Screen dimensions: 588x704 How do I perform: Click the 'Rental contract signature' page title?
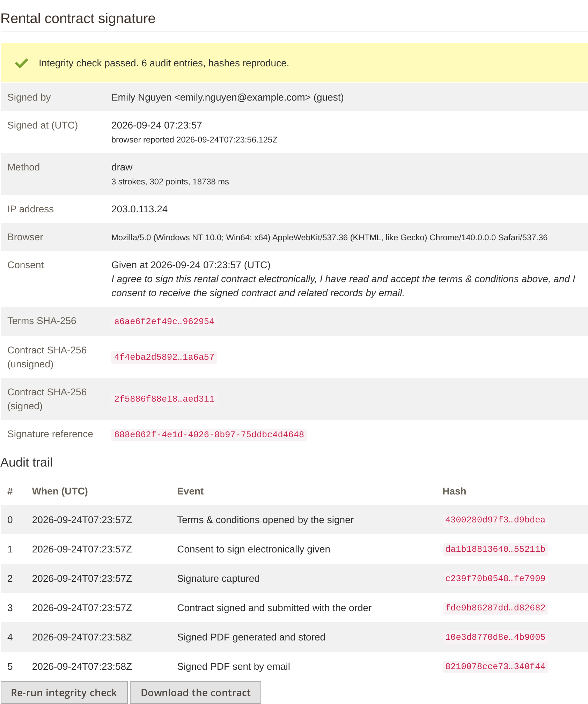point(78,19)
